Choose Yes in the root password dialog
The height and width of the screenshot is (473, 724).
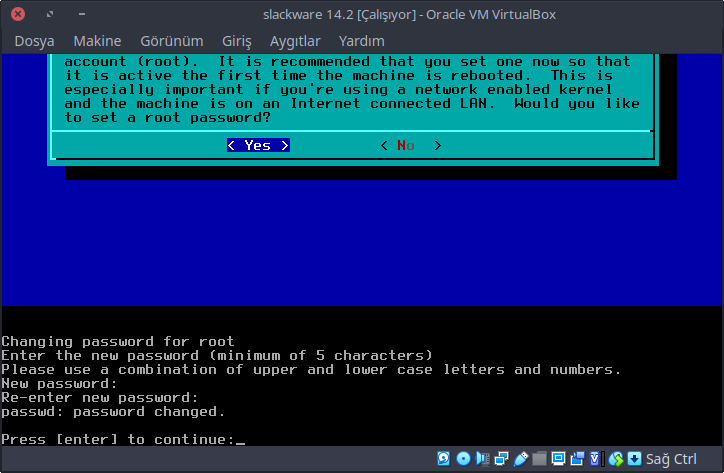258,145
